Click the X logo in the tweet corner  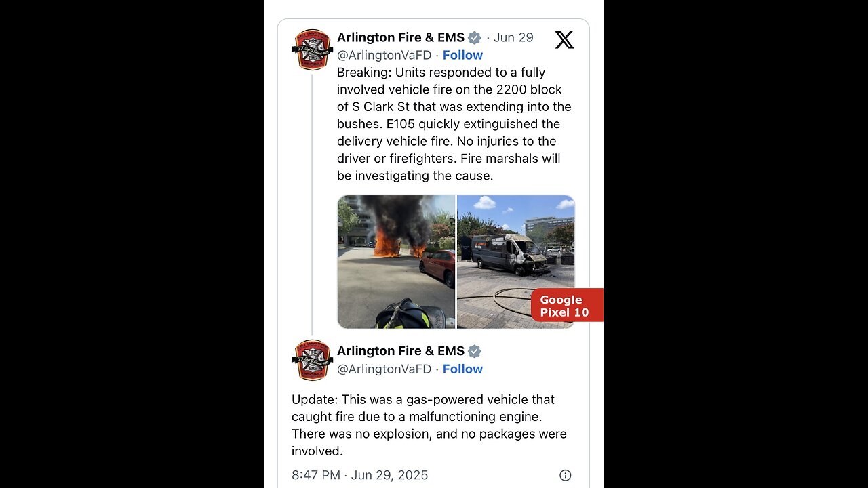pos(564,40)
